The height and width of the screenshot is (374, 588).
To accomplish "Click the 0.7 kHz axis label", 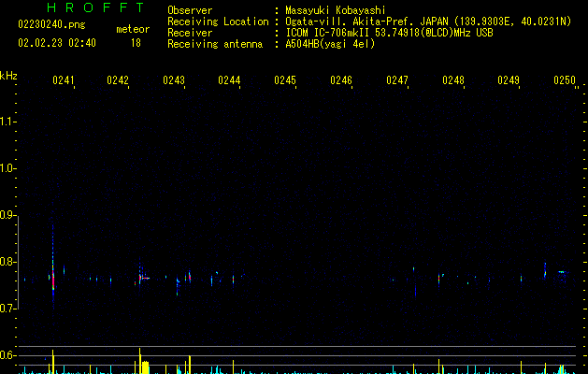I will coord(7,309).
